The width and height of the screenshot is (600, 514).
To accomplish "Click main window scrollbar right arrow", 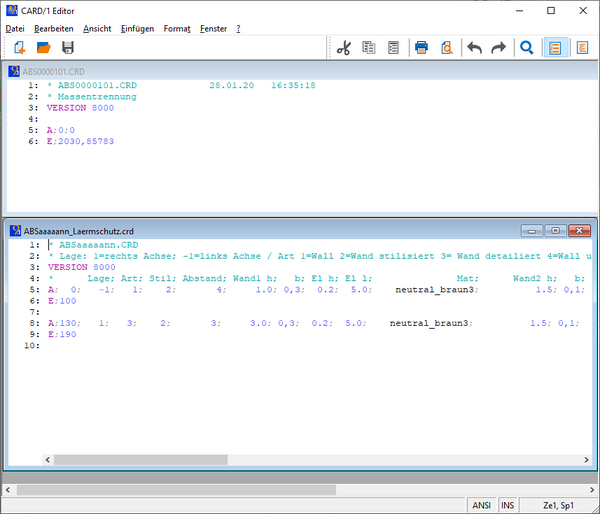I will pyautogui.click(x=592, y=490).
